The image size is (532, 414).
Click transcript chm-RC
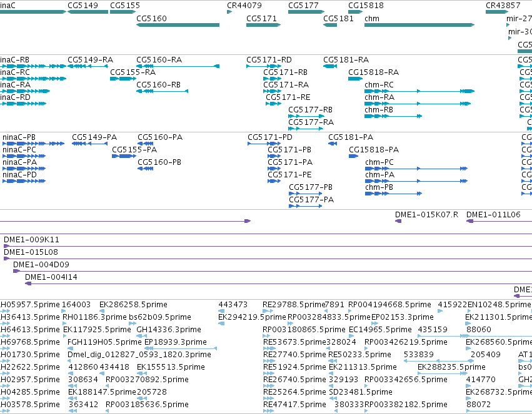click(x=419, y=91)
